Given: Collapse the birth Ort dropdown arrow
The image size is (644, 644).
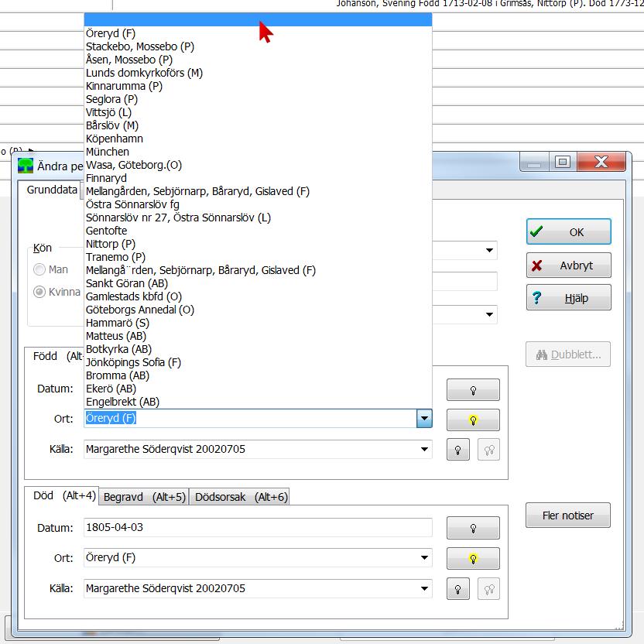Looking at the screenshot, I should tap(424, 419).
